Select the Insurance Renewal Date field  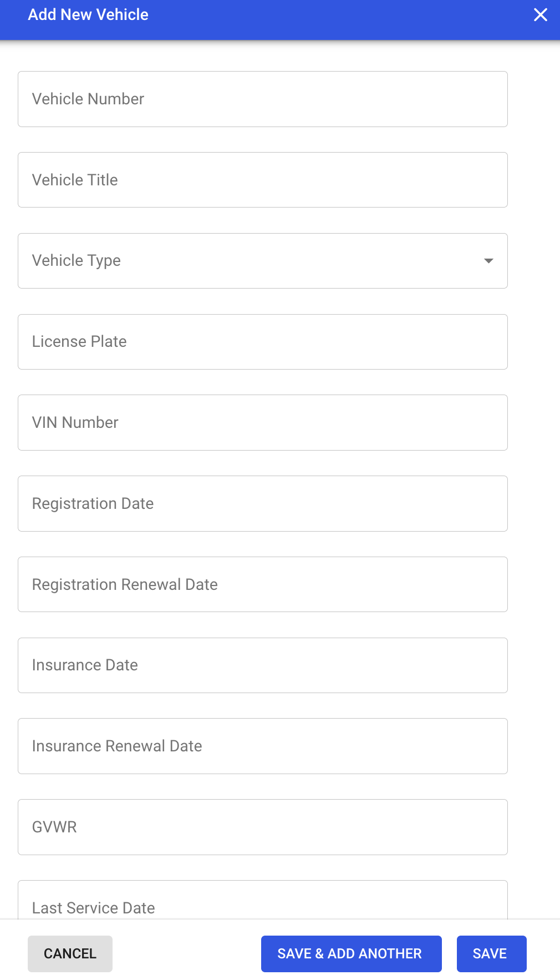point(263,746)
